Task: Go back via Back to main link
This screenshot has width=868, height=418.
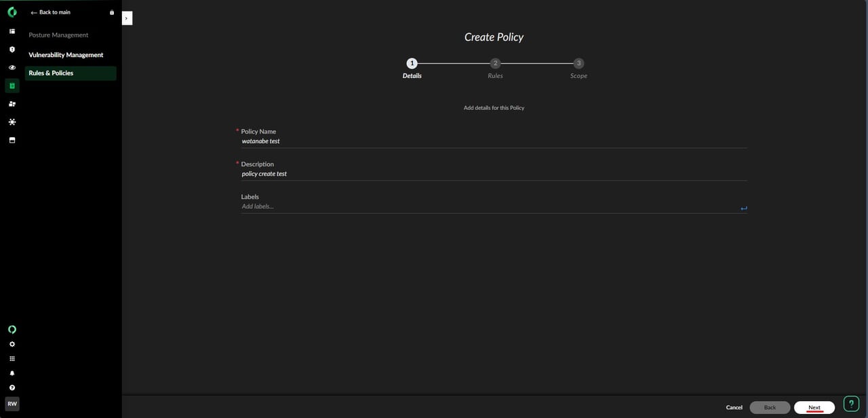Action: coord(51,12)
